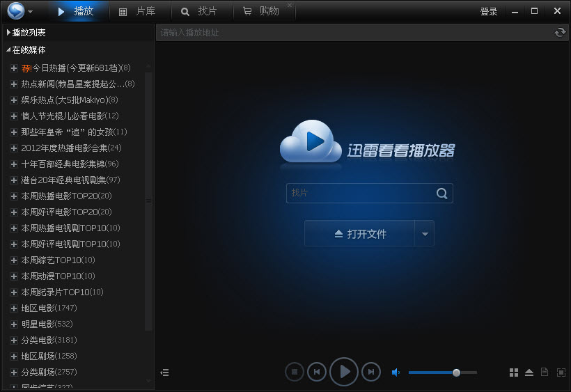This screenshot has height=392, width=571.
Task: Click the 登录 login link
Action: [x=489, y=12]
